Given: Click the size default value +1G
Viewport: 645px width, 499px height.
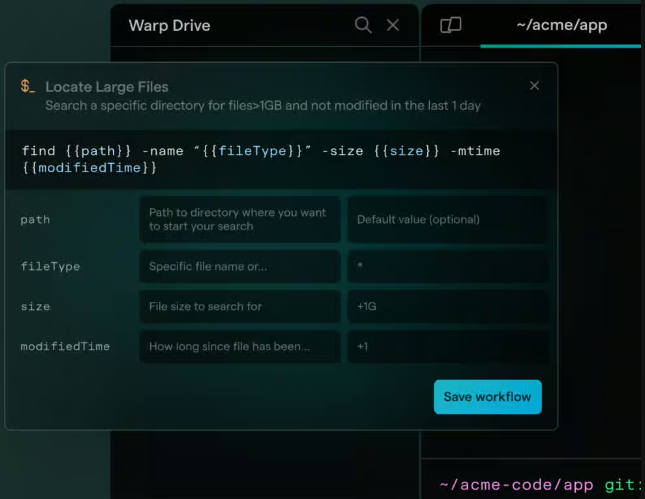Looking at the screenshot, I should (x=448, y=306).
